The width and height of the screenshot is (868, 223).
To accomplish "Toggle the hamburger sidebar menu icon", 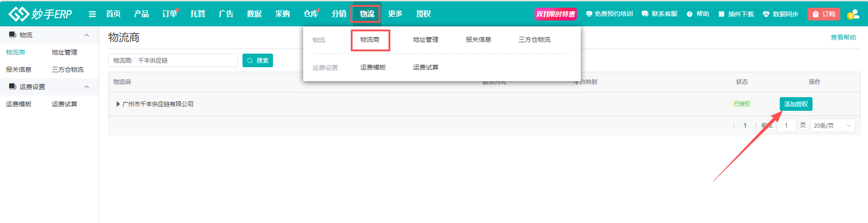I will (x=92, y=14).
